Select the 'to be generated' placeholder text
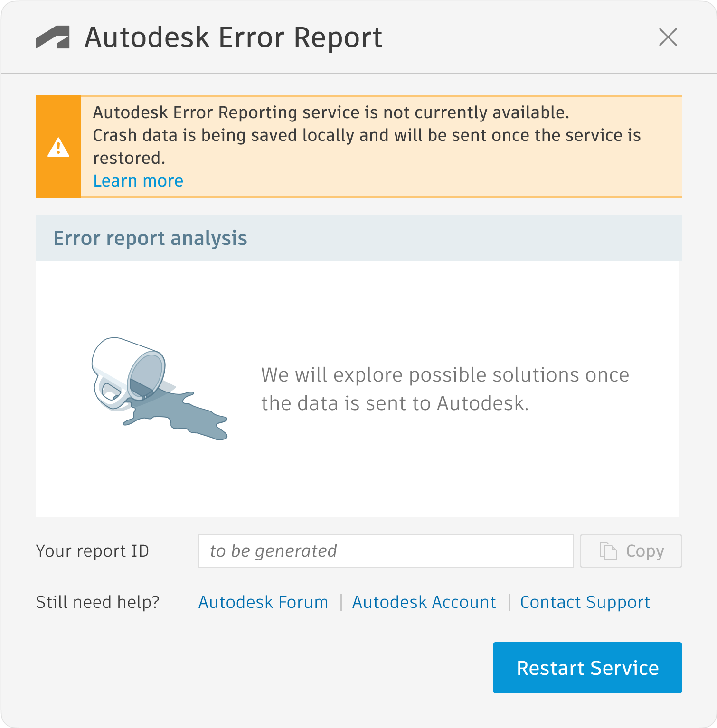 pyautogui.click(x=273, y=551)
